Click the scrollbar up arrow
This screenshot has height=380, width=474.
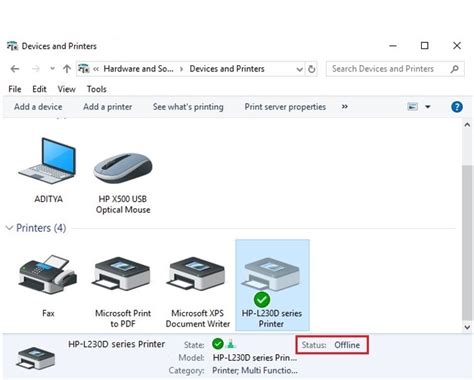[x=467, y=125]
